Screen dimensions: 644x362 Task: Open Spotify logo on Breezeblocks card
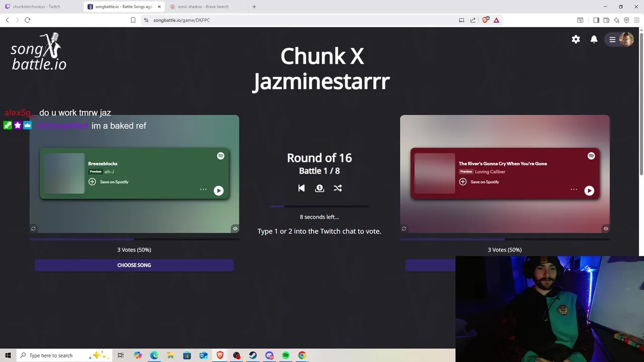point(220,156)
